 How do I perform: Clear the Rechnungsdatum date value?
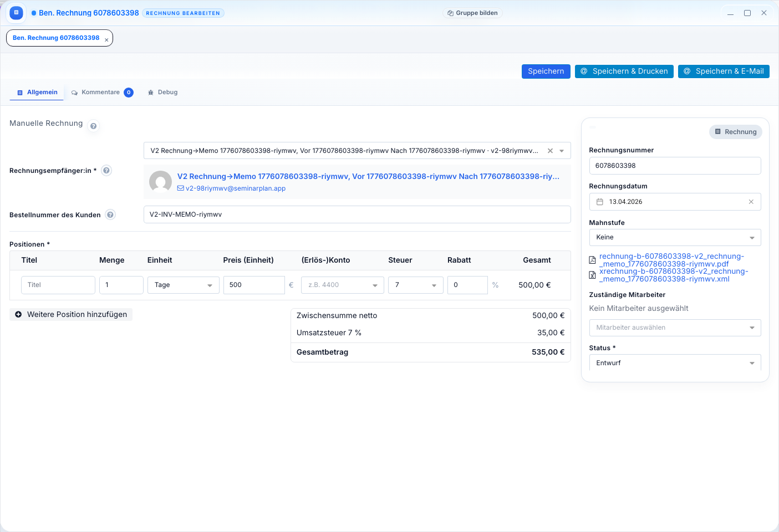point(751,202)
